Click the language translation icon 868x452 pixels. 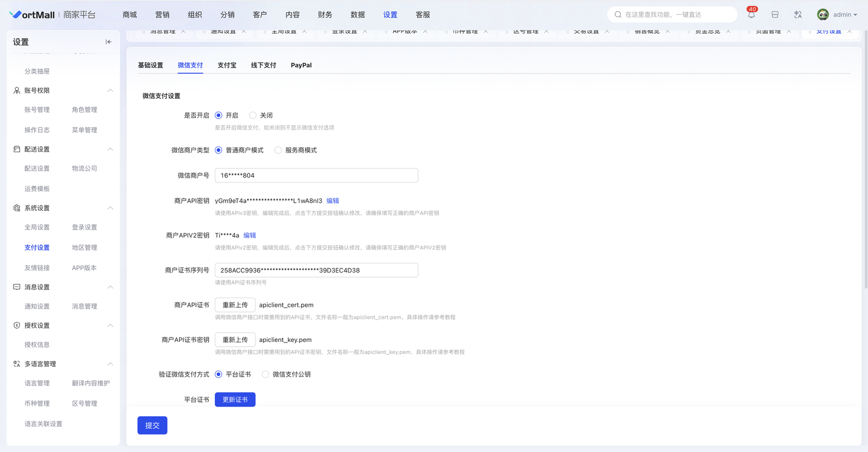coord(798,15)
